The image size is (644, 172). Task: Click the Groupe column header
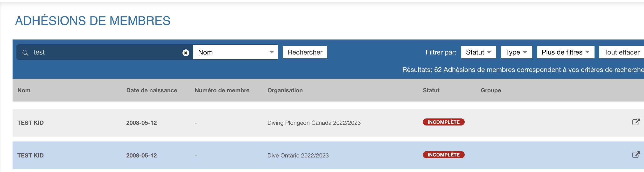490,90
